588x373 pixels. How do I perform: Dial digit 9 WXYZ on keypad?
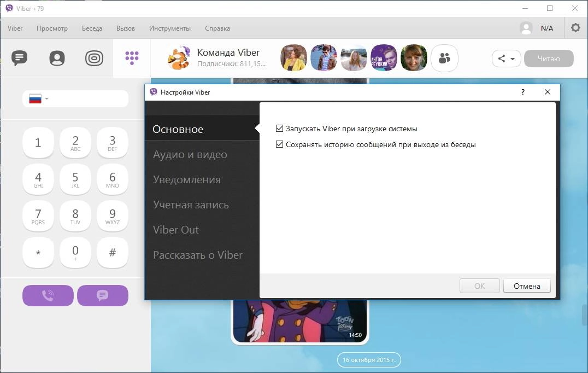click(113, 216)
